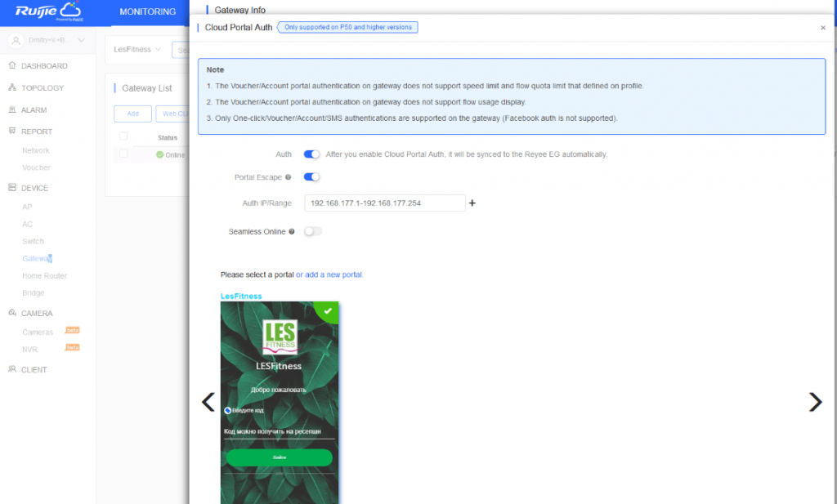This screenshot has width=837, height=504.
Task: Show next portal with right arrow
Action: tap(814, 401)
